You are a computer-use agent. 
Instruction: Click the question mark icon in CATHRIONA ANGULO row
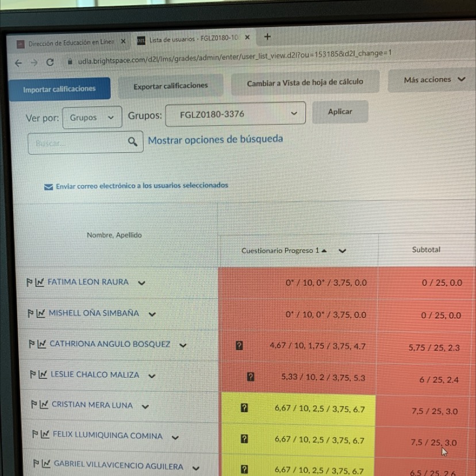(239, 346)
